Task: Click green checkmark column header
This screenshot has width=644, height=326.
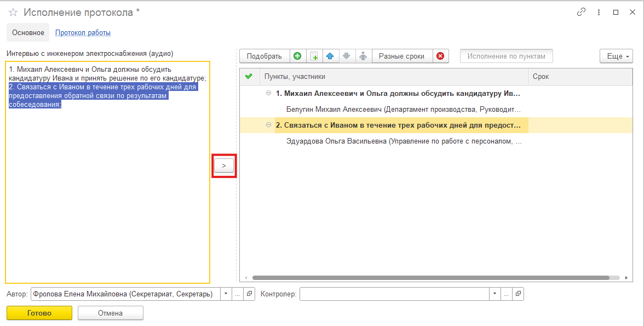Action: click(x=249, y=77)
